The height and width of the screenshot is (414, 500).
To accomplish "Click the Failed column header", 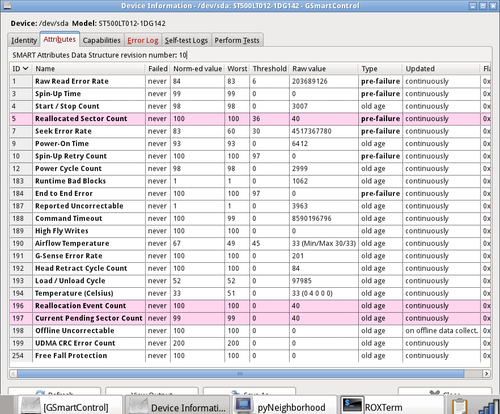I will click(x=158, y=69).
